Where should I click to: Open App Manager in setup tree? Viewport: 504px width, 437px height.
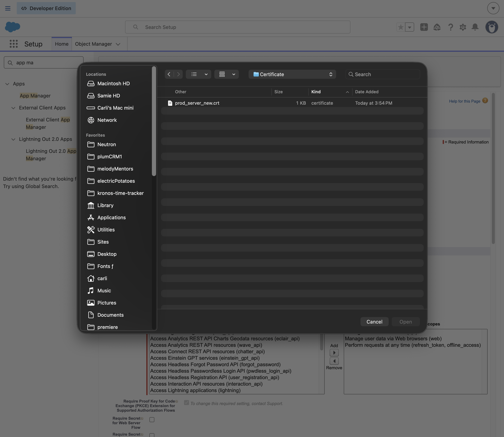tap(35, 96)
